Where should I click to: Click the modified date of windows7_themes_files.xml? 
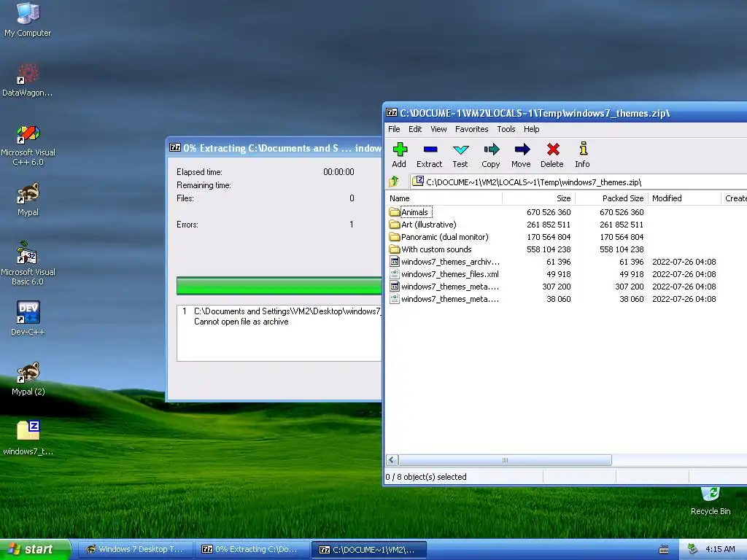[684, 274]
